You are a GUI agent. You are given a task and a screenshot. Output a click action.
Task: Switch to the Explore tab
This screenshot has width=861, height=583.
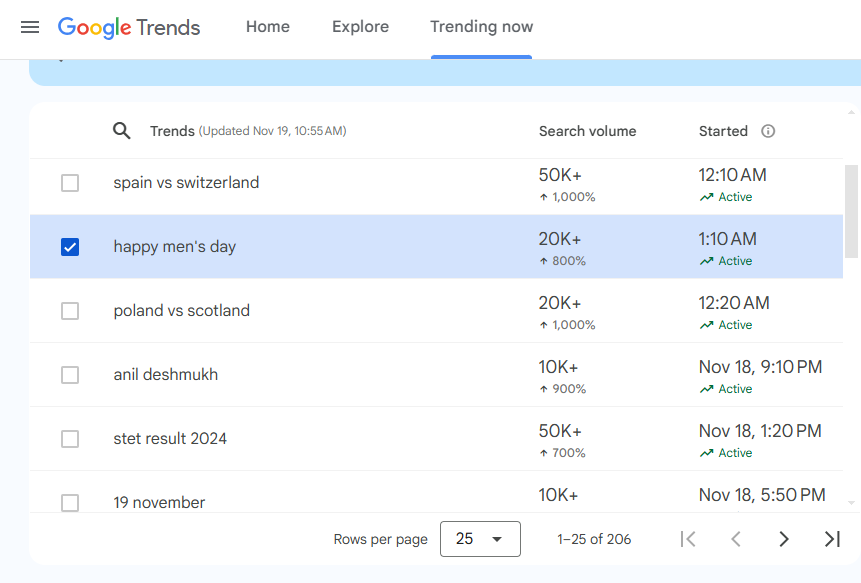point(360,27)
